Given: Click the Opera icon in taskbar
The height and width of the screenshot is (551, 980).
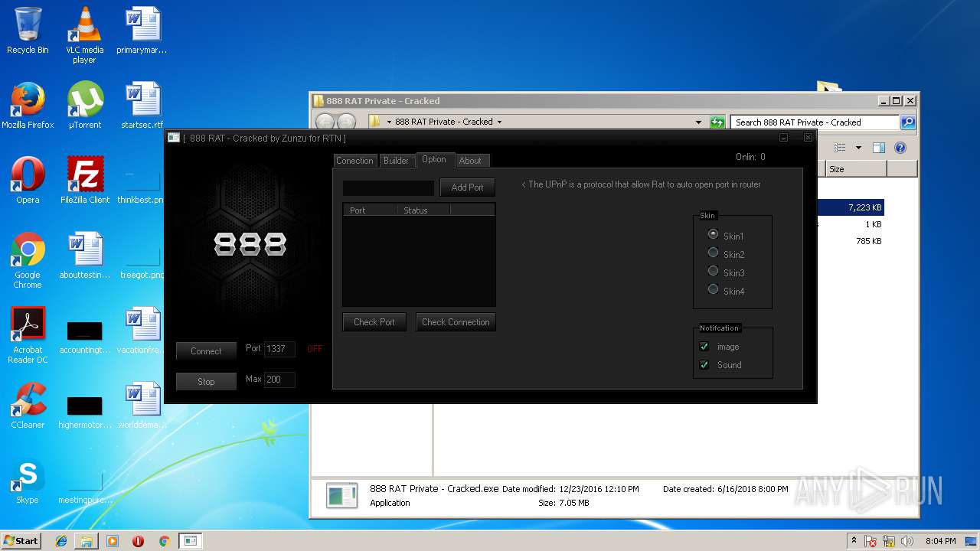Looking at the screenshot, I should (138, 541).
